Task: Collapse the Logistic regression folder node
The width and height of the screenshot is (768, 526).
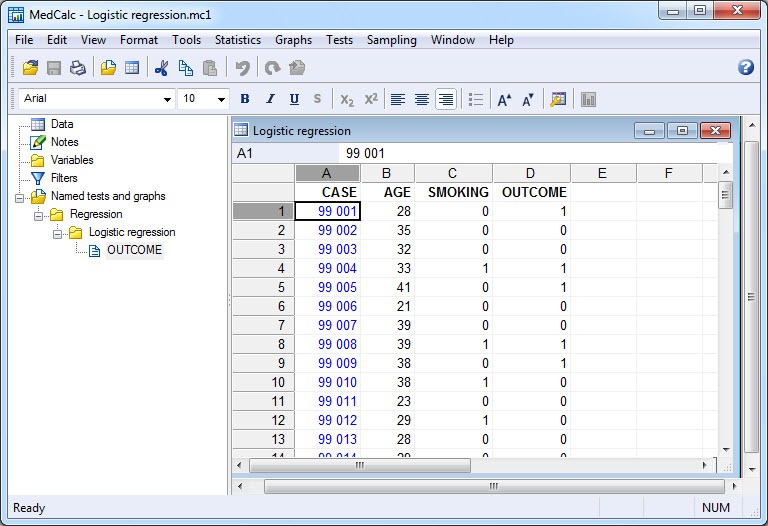Action: tap(57, 234)
